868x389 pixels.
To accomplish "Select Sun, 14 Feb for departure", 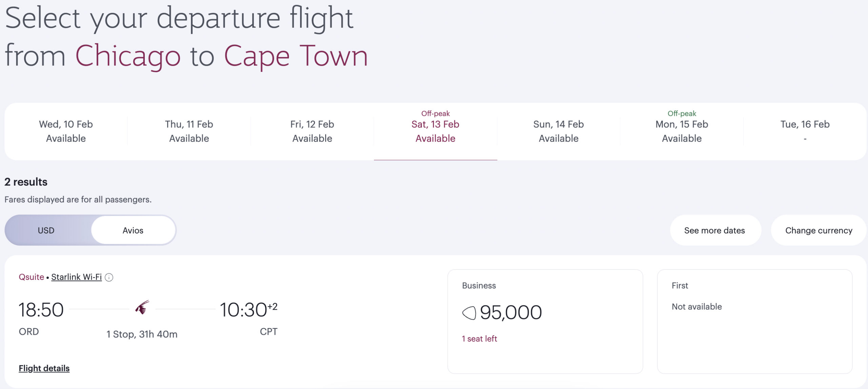I will coord(559,131).
